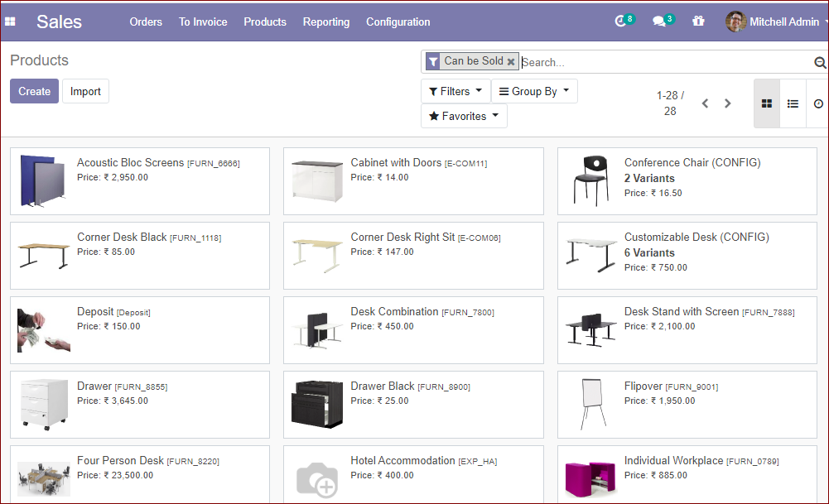Switch to Kanban view

pos(767,103)
